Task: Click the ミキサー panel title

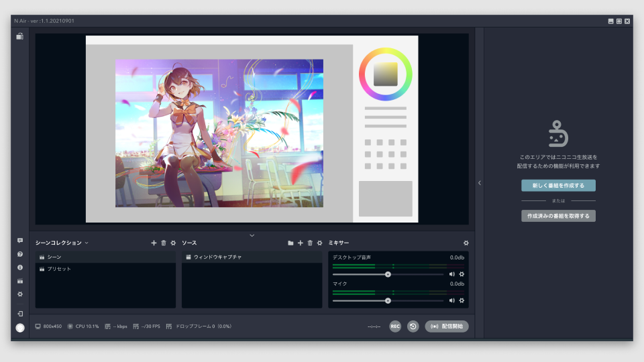Action: click(x=338, y=243)
